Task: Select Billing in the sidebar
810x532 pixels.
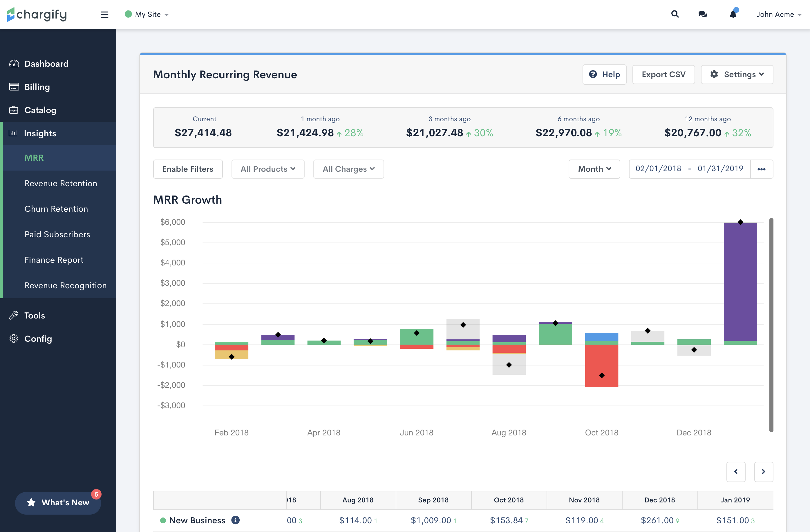Action: coord(37,87)
